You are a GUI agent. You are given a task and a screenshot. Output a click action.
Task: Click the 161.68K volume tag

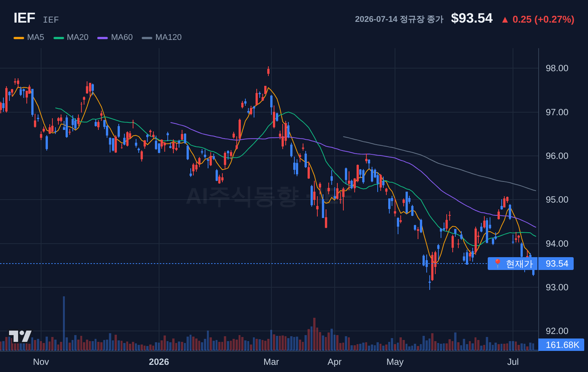point(561,345)
